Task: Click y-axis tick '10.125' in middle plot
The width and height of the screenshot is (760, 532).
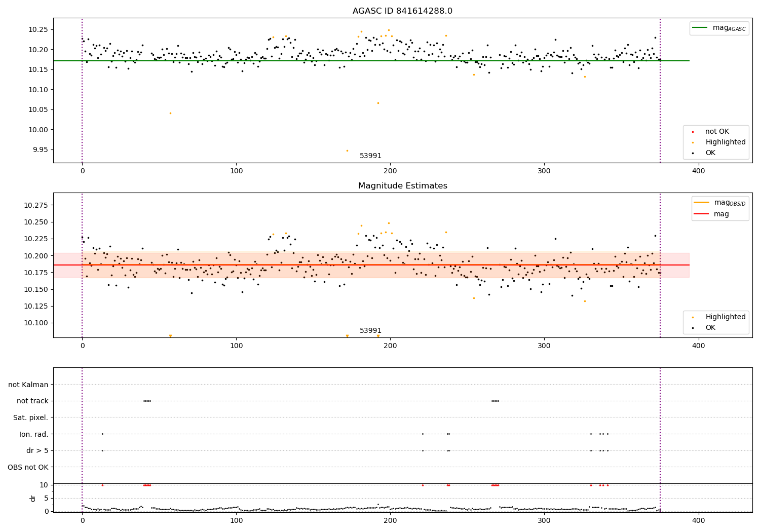Action: tap(36, 306)
